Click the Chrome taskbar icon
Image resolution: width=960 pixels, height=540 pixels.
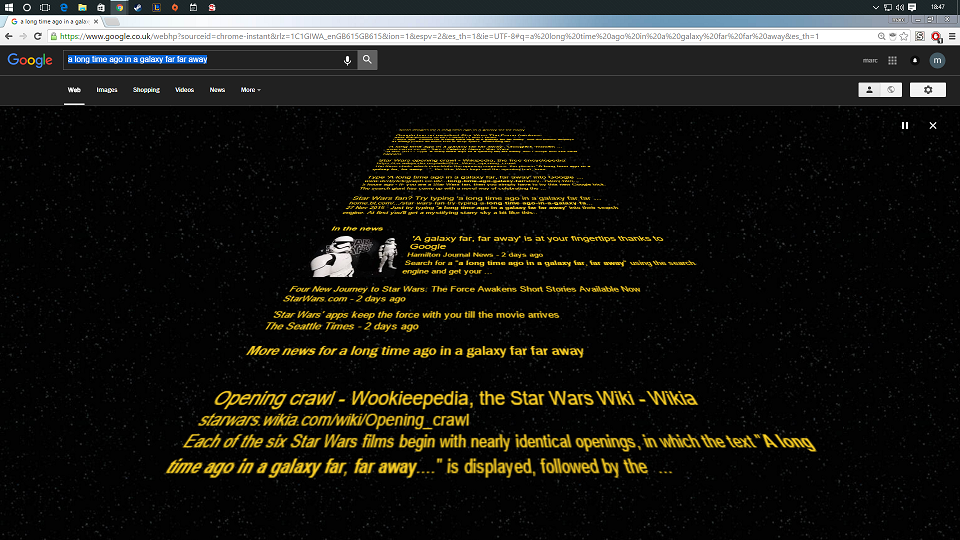tap(119, 7)
